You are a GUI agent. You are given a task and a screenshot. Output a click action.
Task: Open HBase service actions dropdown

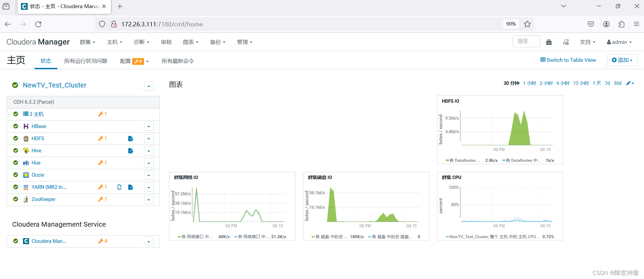click(x=149, y=126)
